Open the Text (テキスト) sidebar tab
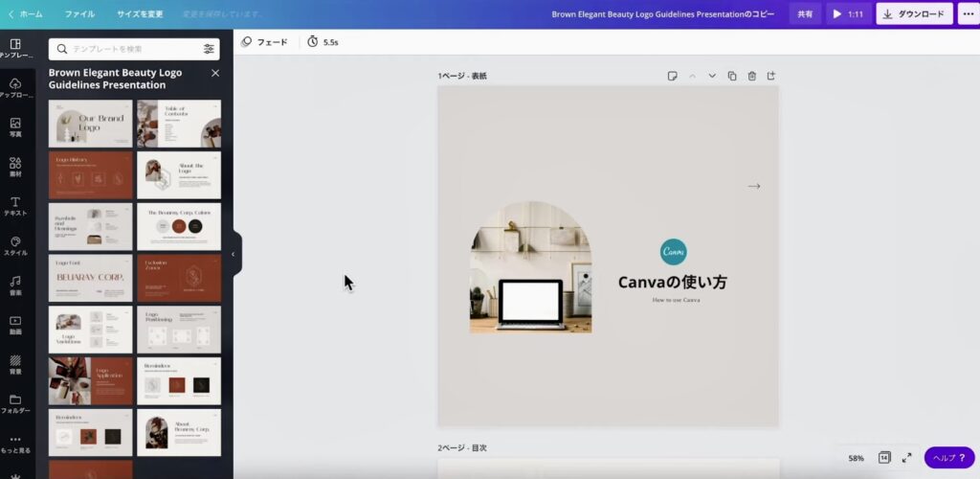 click(x=15, y=206)
